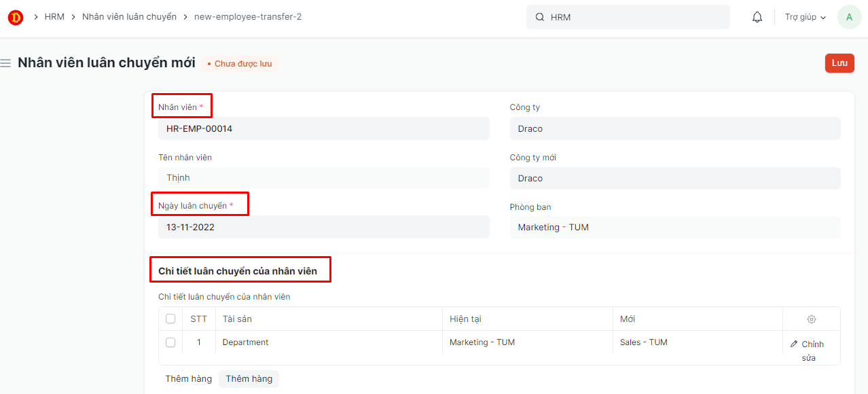This screenshot has height=394, width=868.
Task: Focus the HRM search bar
Action: 628,17
